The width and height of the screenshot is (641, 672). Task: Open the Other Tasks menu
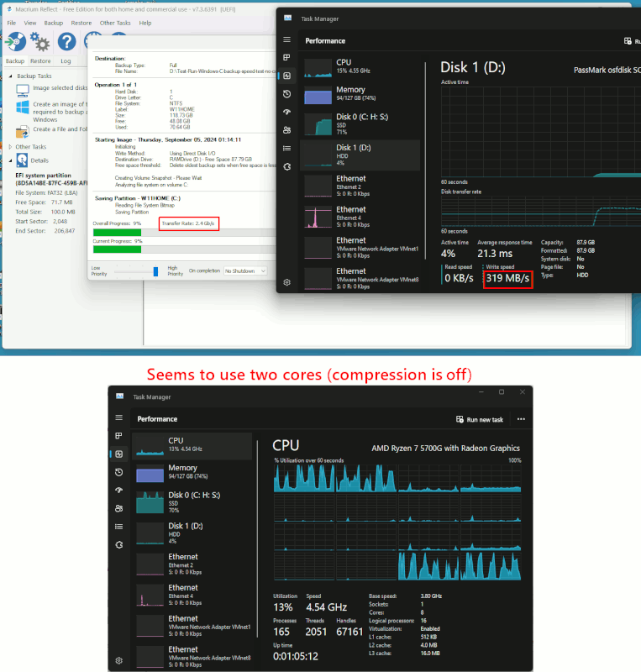click(x=115, y=23)
